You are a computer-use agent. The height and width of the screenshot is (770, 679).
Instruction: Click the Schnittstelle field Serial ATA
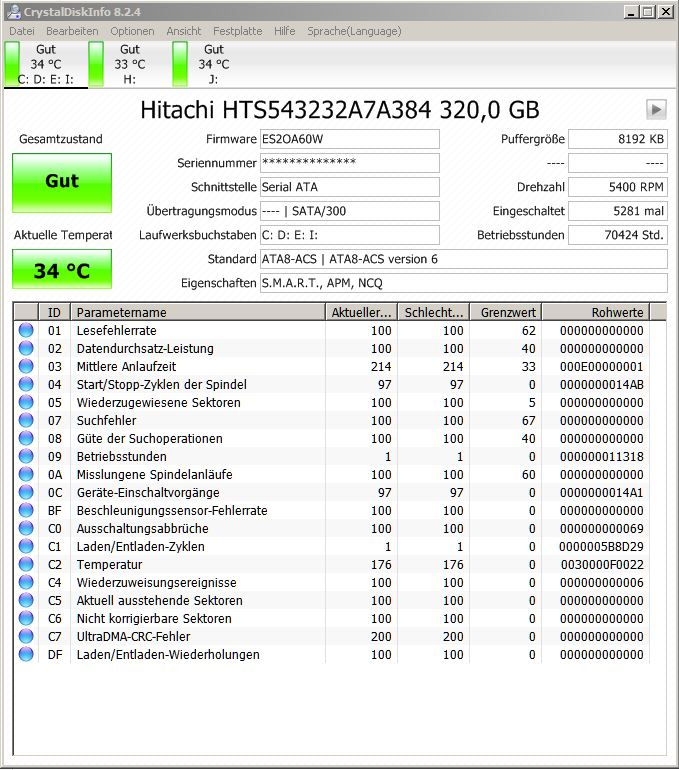click(350, 187)
